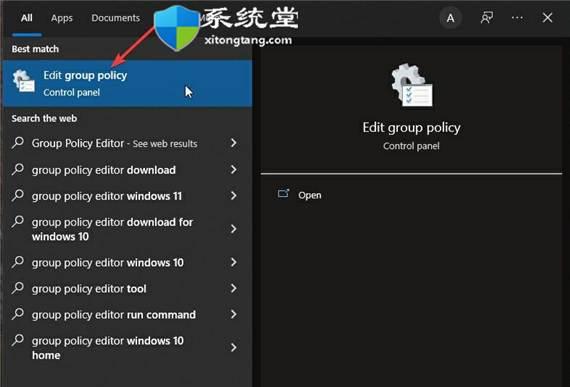The width and height of the screenshot is (570, 387).
Task: Expand chevron for group policy editor run command
Action: coord(234,314)
